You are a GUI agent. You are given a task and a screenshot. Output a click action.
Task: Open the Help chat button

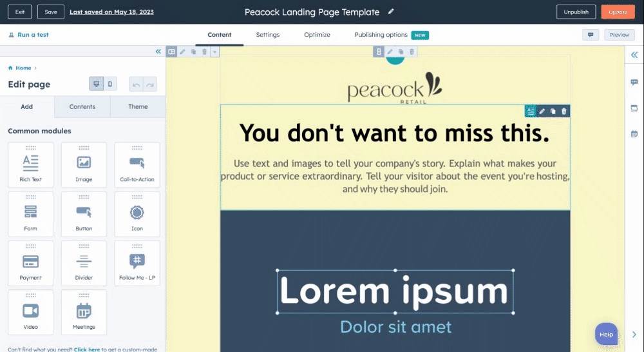pyautogui.click(x=606, y=335)
